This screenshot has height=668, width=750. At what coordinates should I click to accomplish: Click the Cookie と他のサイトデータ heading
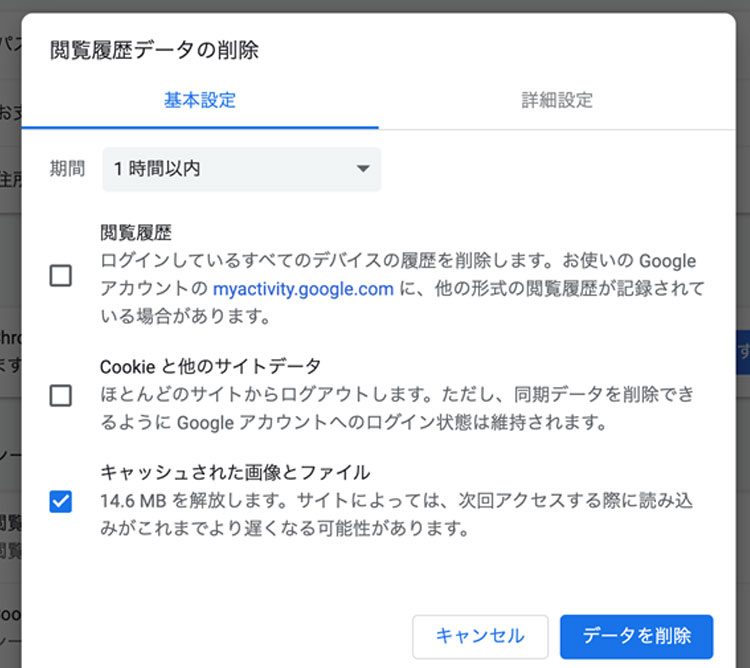coord(210,366)
